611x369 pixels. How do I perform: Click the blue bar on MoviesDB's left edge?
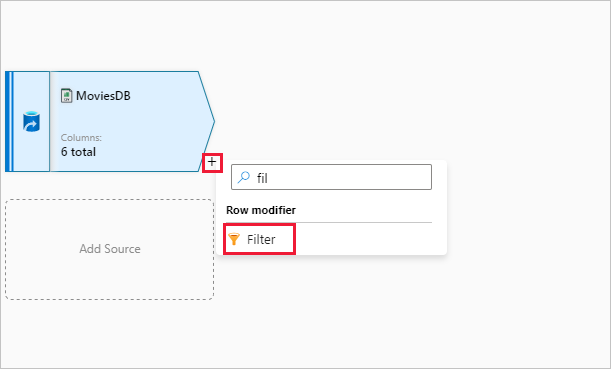tap(9, 122)
